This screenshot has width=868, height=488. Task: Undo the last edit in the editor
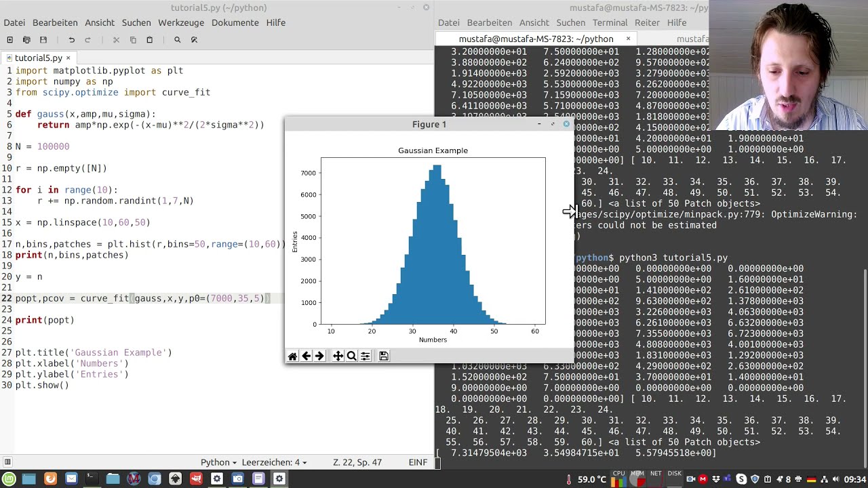71,40
